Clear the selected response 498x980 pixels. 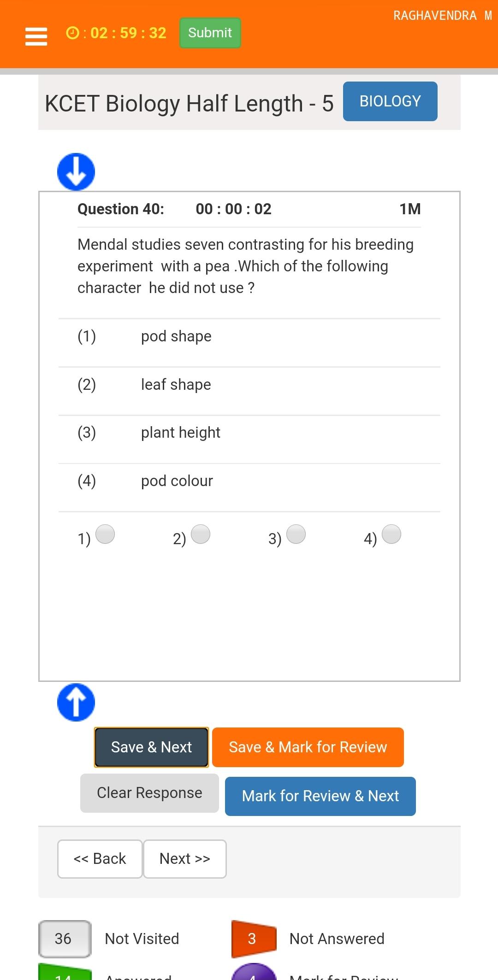(x=149, y=793)
